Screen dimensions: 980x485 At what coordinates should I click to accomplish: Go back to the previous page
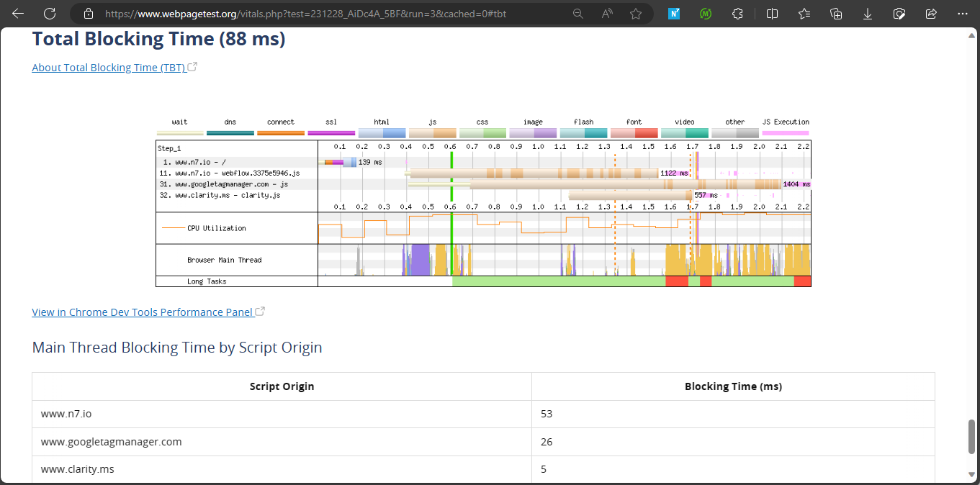click(18, 14)
